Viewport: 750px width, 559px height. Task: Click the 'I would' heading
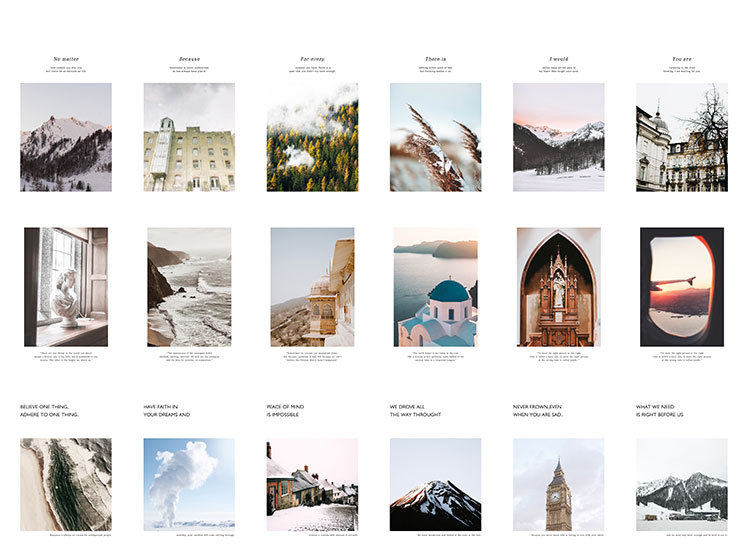559,59
